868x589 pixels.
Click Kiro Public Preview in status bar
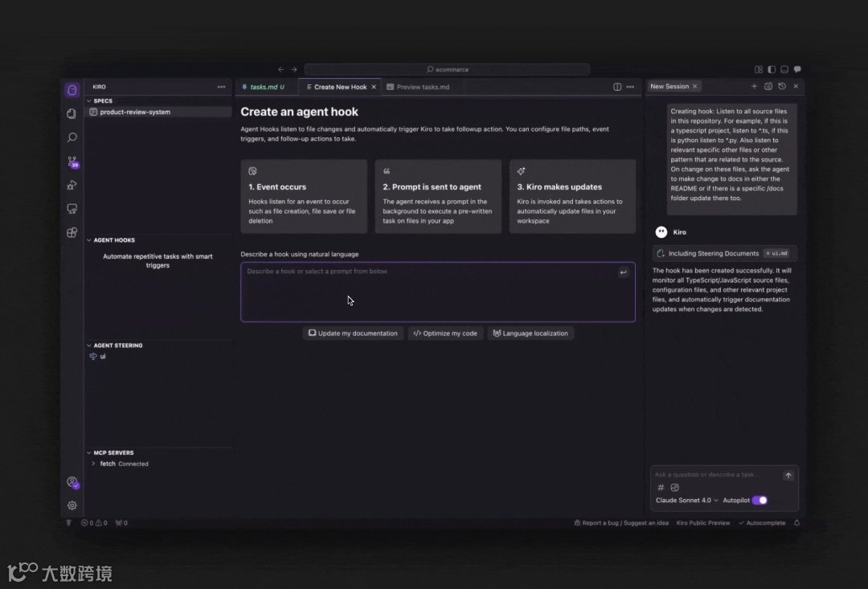(703, 523)
